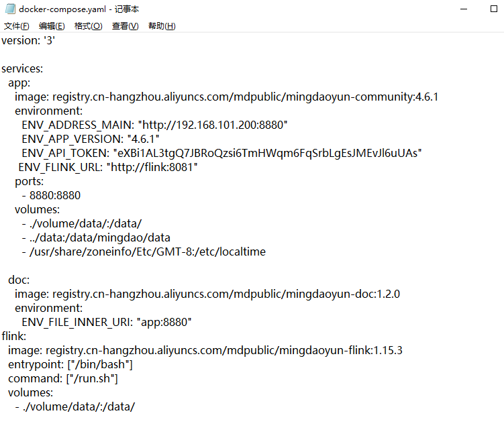Click the services: line
This screenshot has width=504, height=440.
[22, 68]
